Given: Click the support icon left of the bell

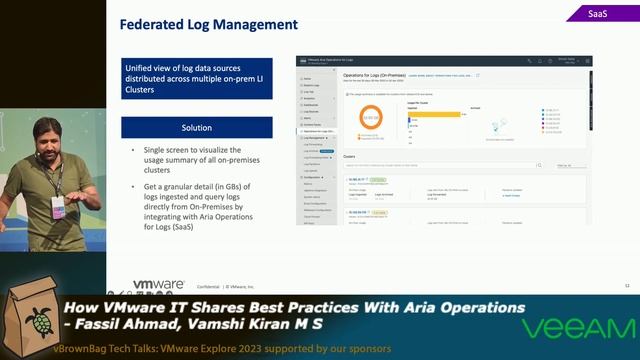Looking at the screenshot, I should point(529,61).
